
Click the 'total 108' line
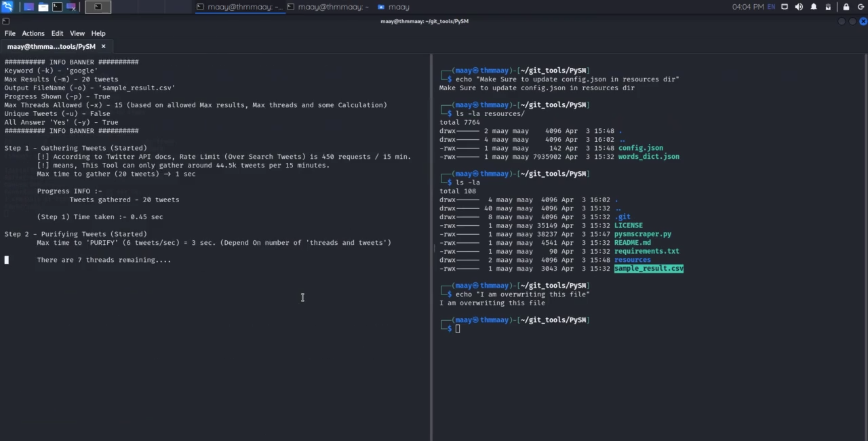pos(458,191)
